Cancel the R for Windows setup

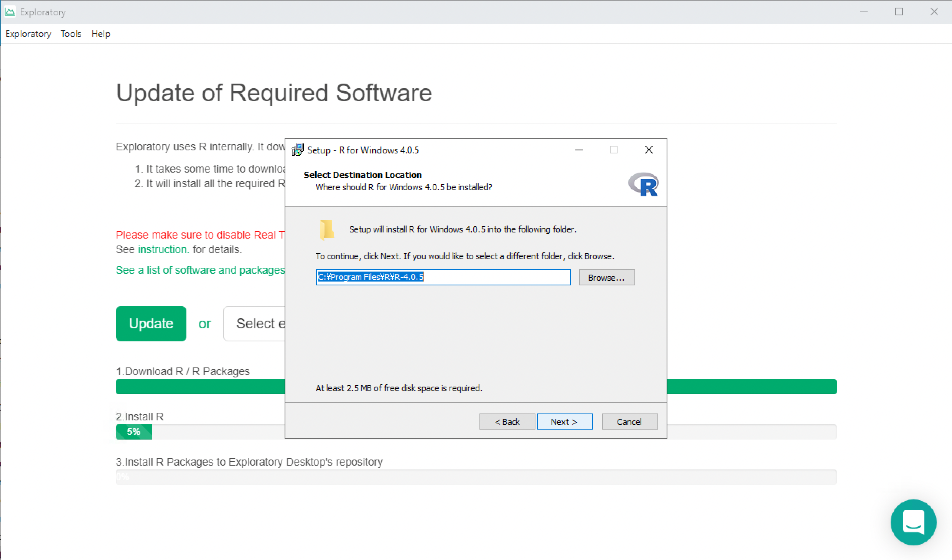[x=629, y=422]
